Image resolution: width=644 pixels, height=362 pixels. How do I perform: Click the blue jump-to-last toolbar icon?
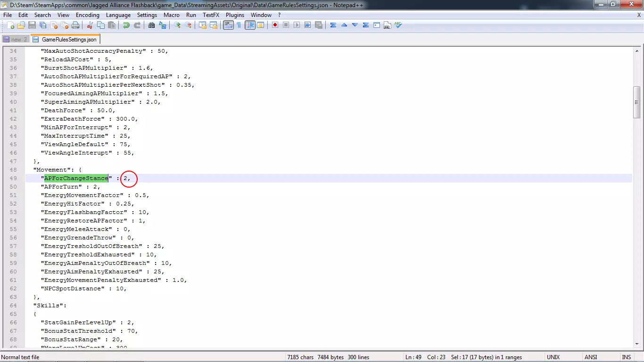point(365,25)
